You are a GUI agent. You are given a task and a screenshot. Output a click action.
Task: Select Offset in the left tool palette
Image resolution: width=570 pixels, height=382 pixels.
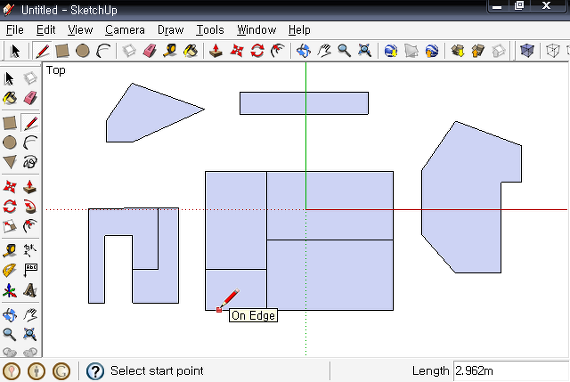[30, 226]
